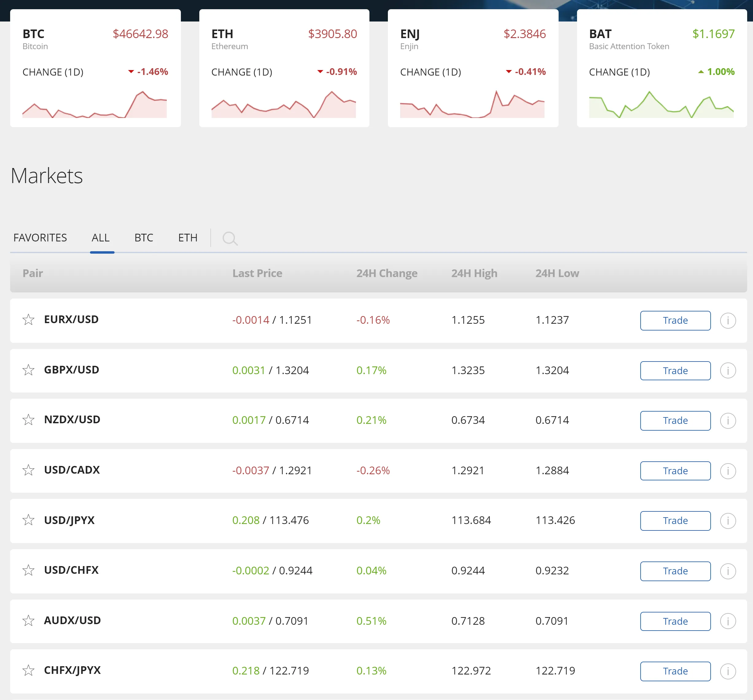
Task: Favorite the USD/CADX pair star
Action: (29, 470)
